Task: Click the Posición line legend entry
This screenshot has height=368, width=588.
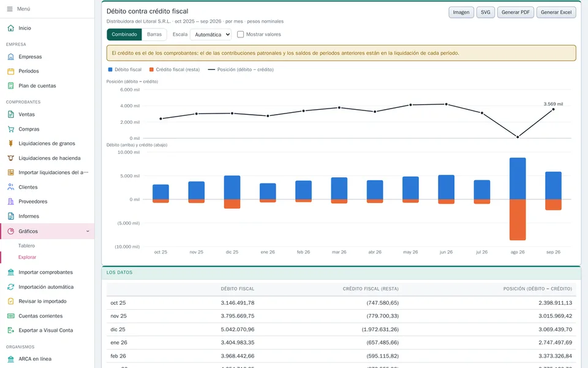Action: [241, 69]
